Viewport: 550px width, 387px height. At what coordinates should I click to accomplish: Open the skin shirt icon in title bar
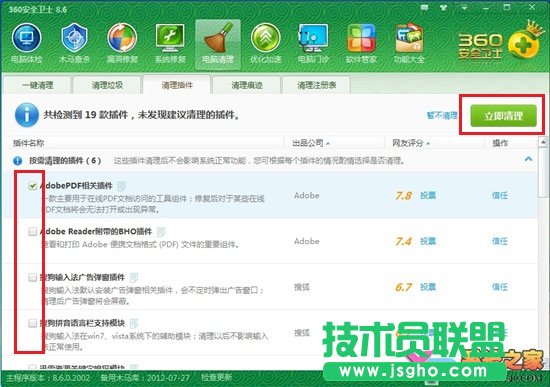pyautogui.click(x=444, y=7)
